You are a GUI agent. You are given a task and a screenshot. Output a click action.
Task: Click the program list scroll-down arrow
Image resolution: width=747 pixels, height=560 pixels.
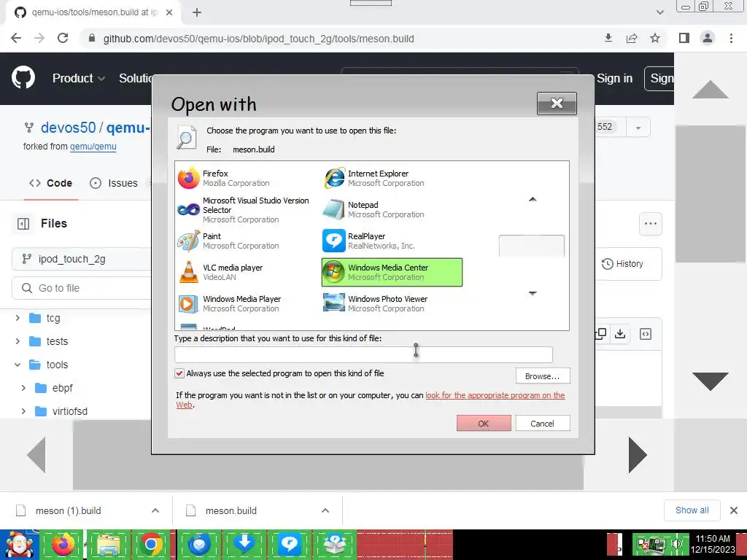(533, 293)
